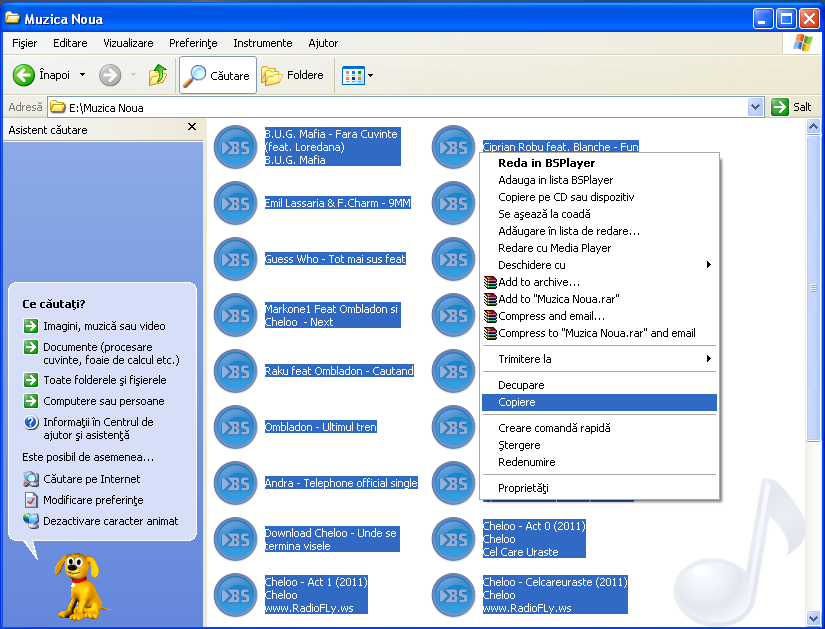This screenshot has height=629, width=825.
Task: Select BS icon for Andra - Telephone
Action: 235,483
